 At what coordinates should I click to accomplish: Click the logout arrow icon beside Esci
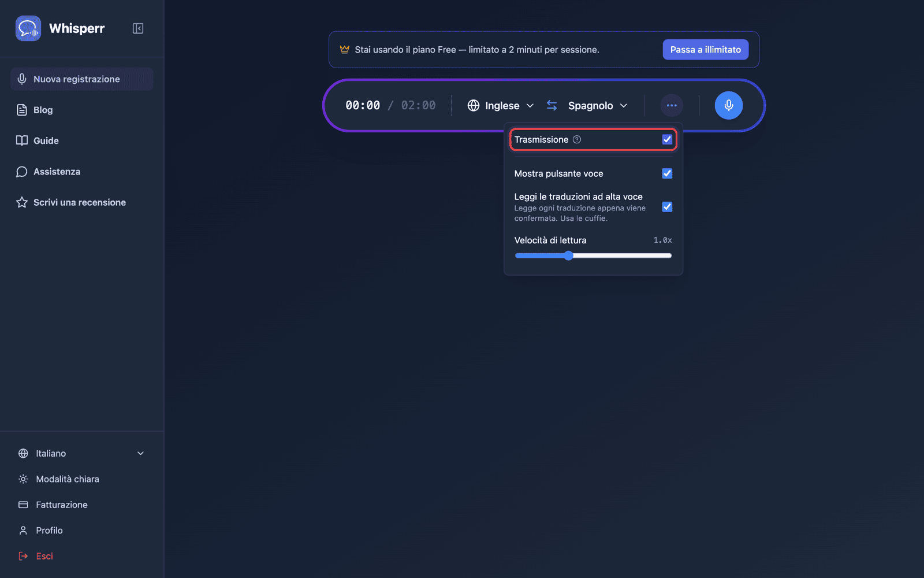point(23,556)
